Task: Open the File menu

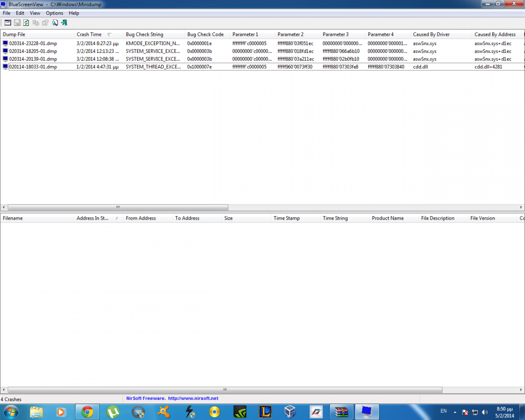Action: point(7,13)
